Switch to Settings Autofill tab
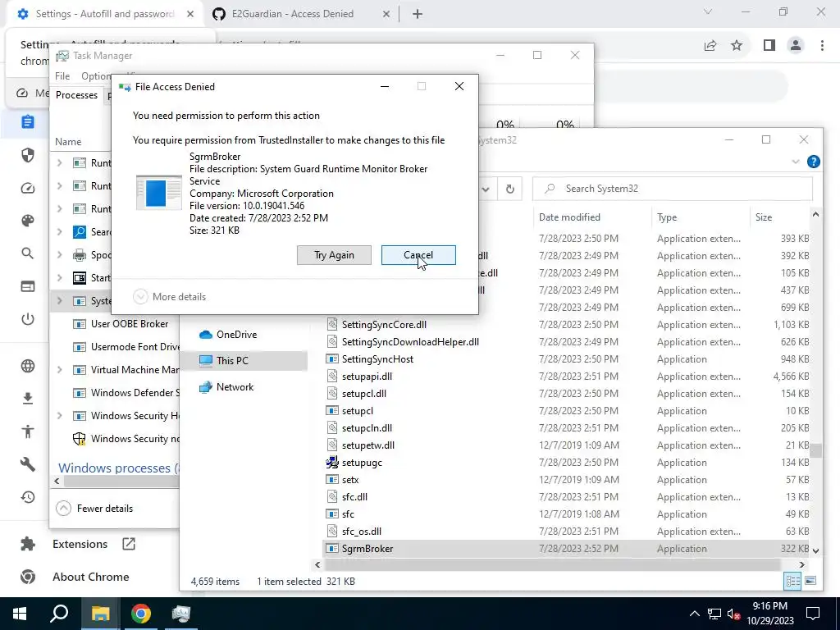This screenshot has width=840, height=630. click(x=104, y=14)
